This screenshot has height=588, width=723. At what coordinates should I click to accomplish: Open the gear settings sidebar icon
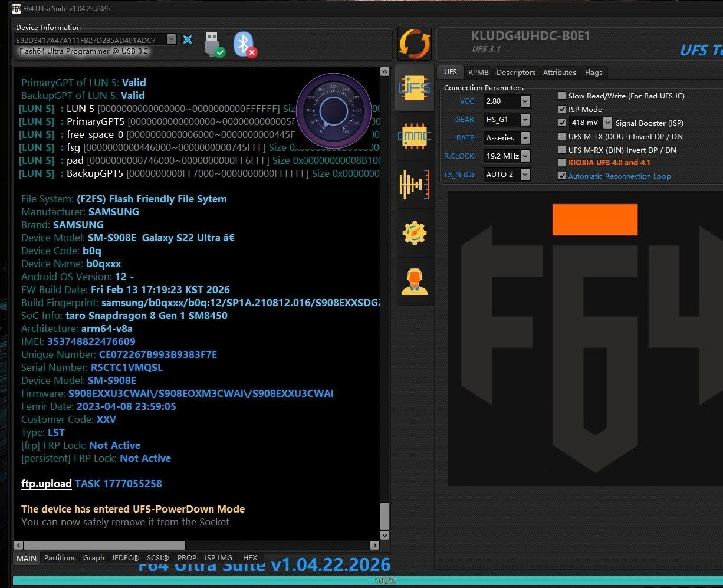[x=415, y=233]
